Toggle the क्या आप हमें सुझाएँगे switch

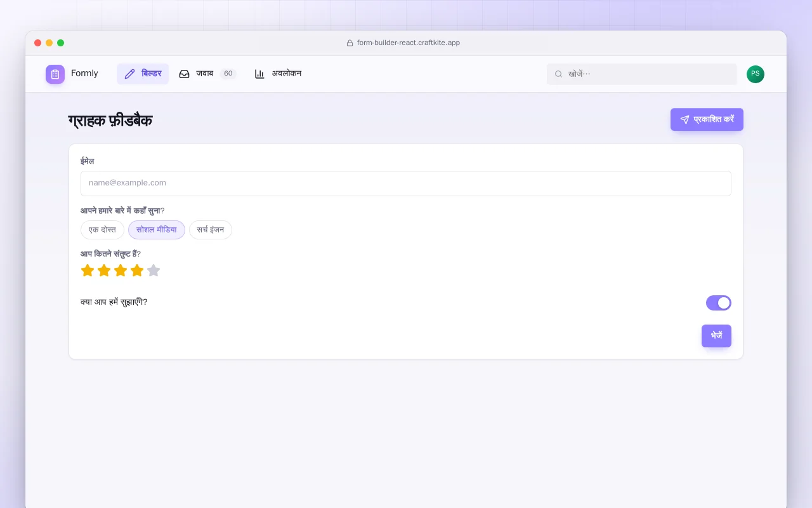pos(719,303)
